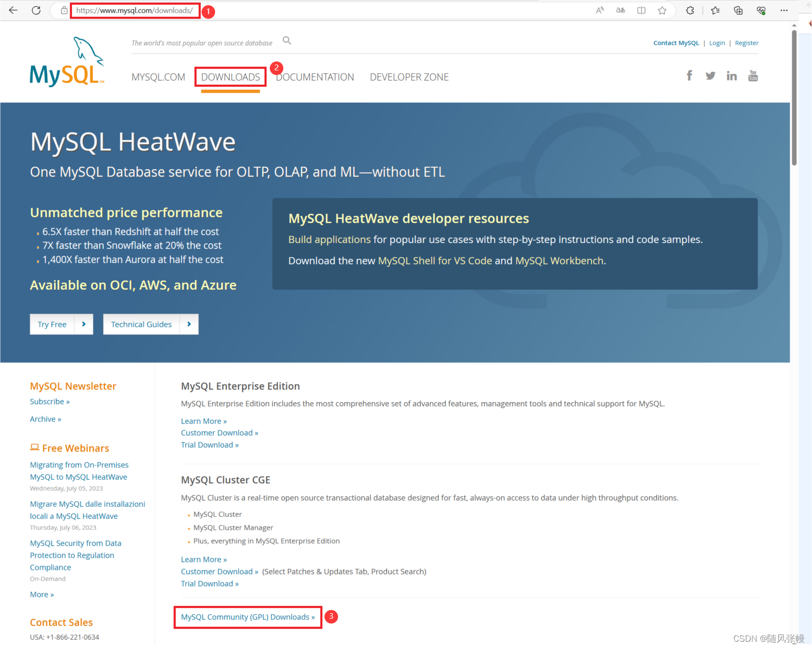Open MySQL LinkedIn icon
Screen dimensions: 812x648
point(732,76)
